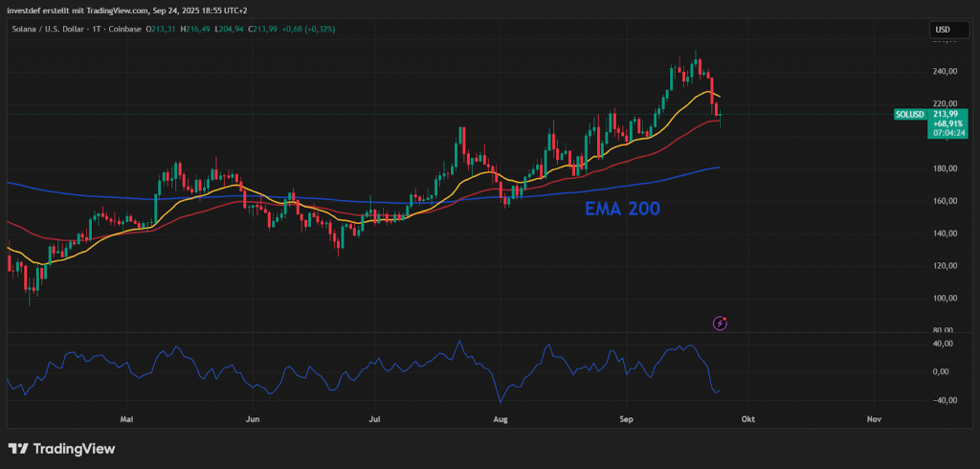Click the TradingView logo icon
This screenshot has width=980, height=469.
point(18,448)
